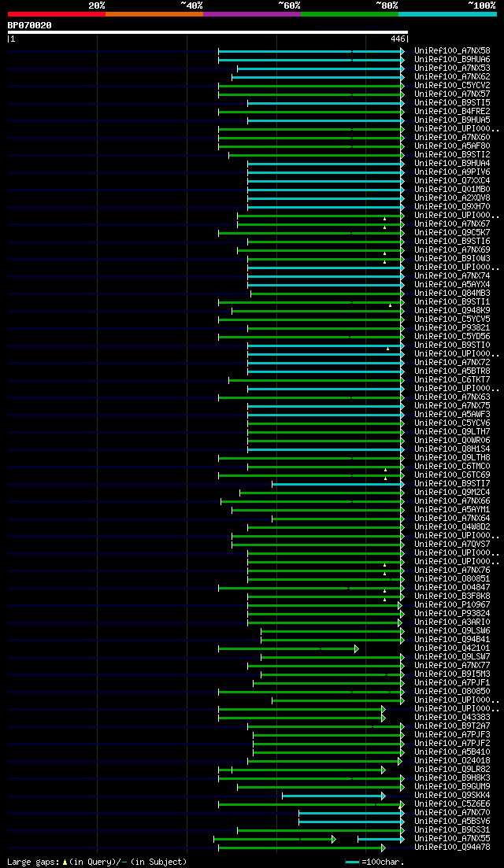This screenshot has width=504, height=868.
Task: Select the UniRef100_A5B410 label
Action: pyautogui.click(x=452, y=752)
